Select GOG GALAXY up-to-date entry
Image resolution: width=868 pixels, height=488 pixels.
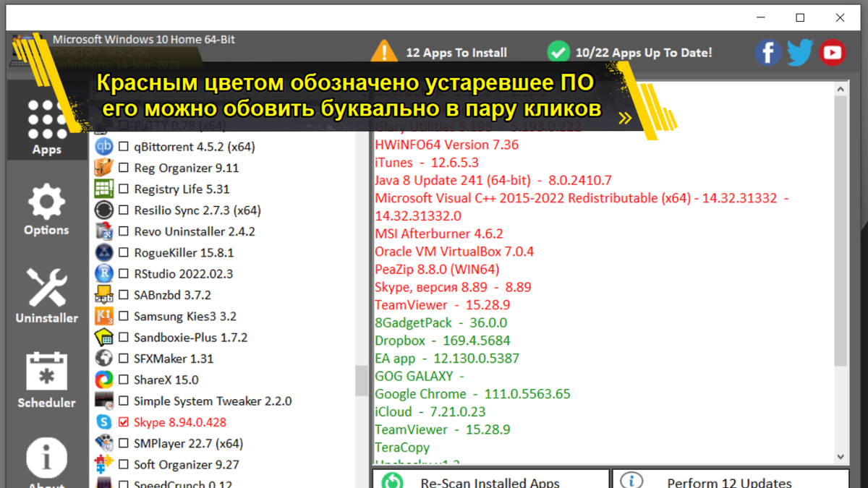click(419, 376)
